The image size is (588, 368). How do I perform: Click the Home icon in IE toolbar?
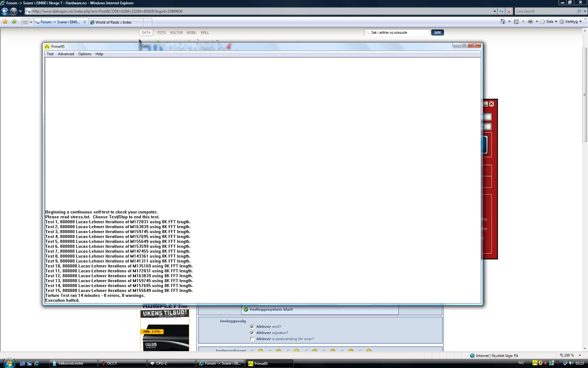tap(503, 21)
